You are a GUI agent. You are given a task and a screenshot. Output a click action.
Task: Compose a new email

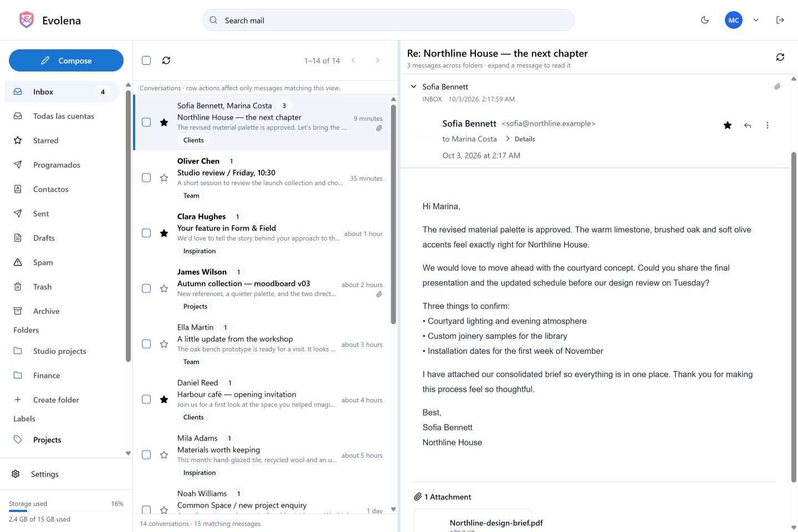[66, 60]
